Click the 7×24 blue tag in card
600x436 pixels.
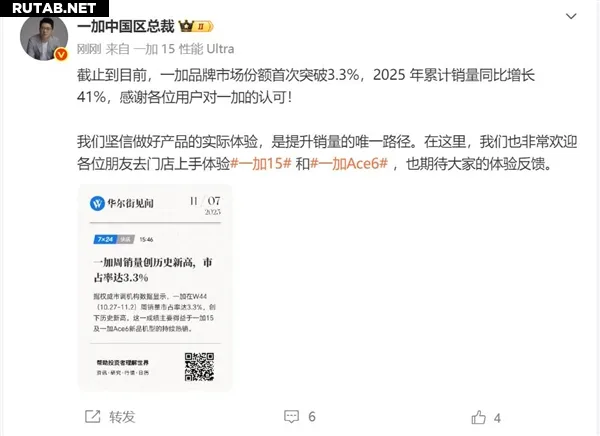click(105, 239)
